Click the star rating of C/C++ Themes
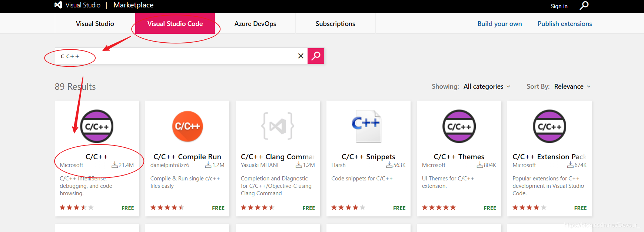644x232 pixels. pos(439,208)
